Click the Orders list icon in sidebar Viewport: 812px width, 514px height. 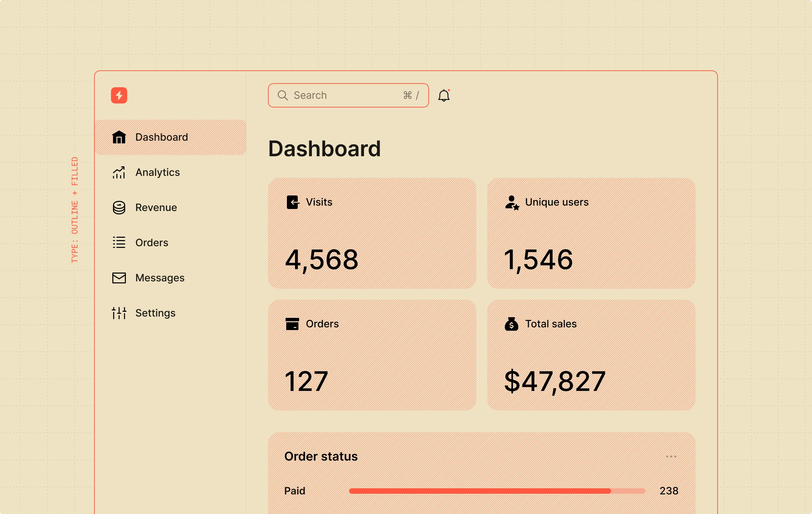pyautogui.click(x=119, y=242)
